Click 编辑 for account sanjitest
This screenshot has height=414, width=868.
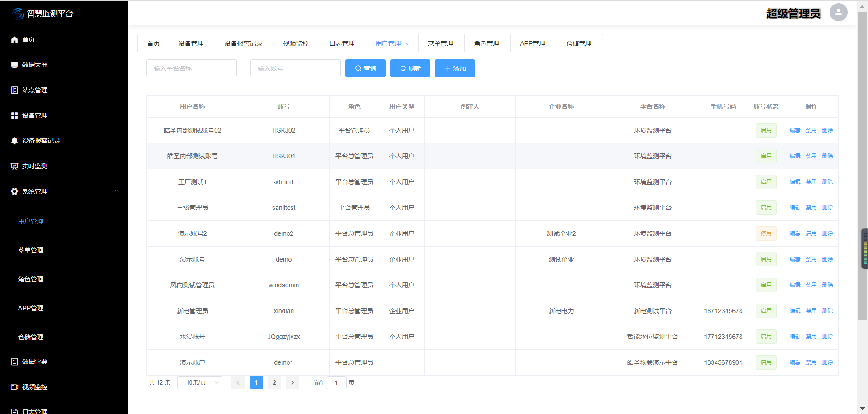tap(795, 208)
